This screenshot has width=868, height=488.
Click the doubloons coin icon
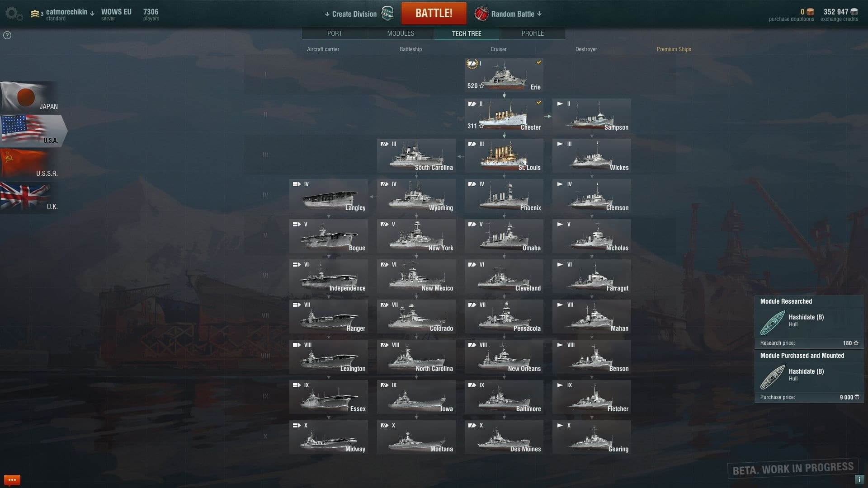click(810, 12)
